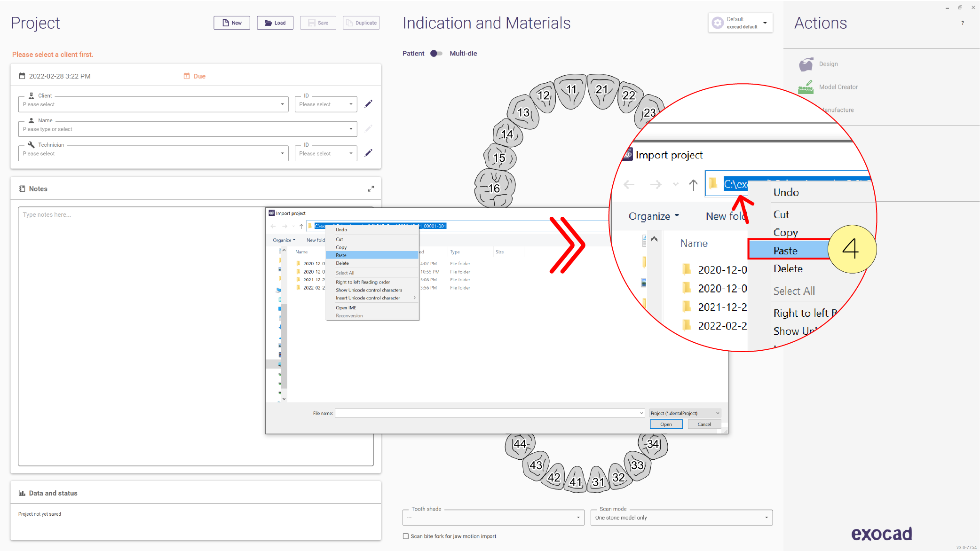Screen dimensions: 980x551
Task: Click Open in Import project dialog
Action: [666, 424]
